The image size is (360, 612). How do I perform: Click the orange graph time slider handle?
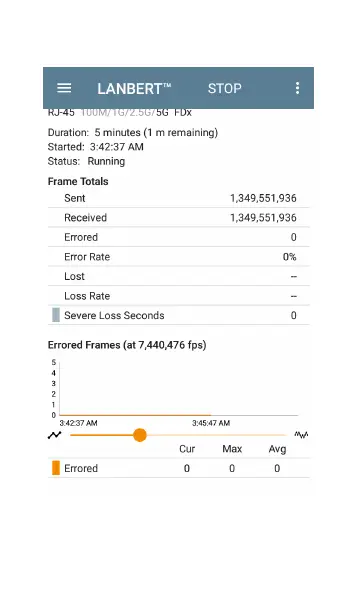139,435
